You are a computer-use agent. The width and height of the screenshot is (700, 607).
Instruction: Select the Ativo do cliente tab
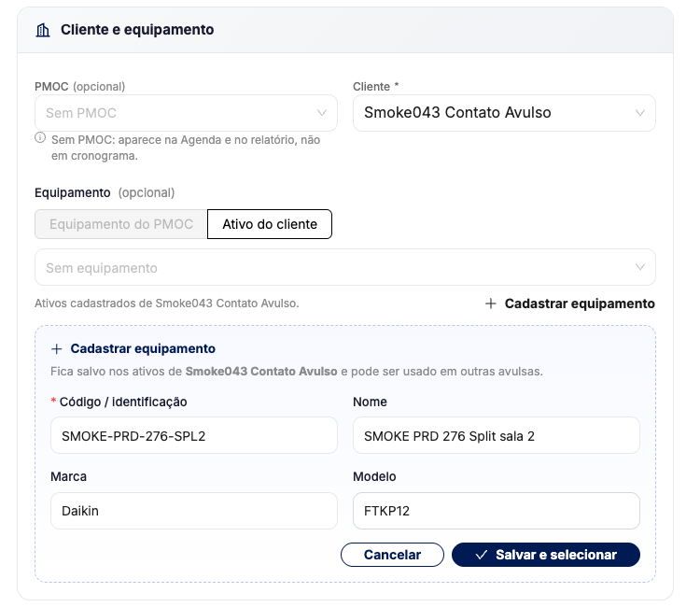[x=270, y=224]
